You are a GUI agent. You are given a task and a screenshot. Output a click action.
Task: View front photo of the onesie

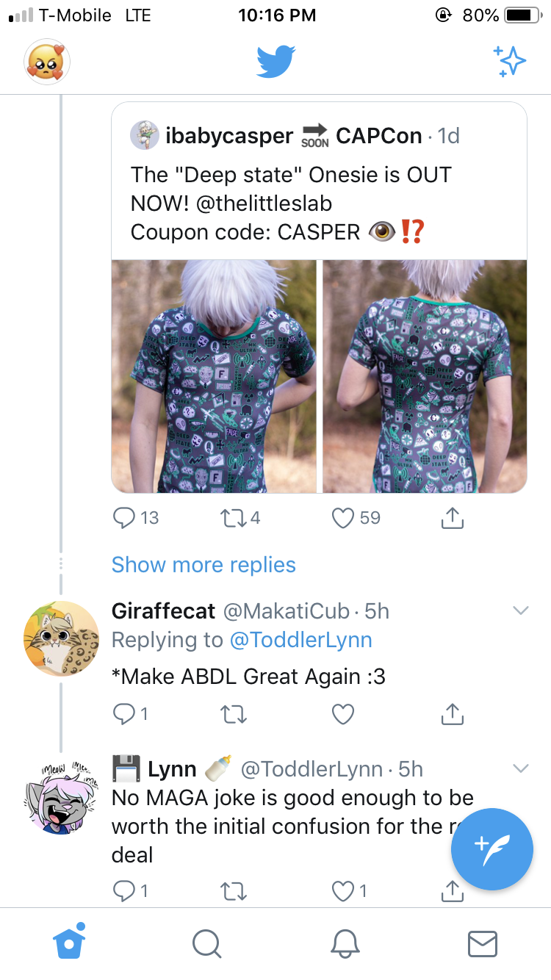[213, 376]
